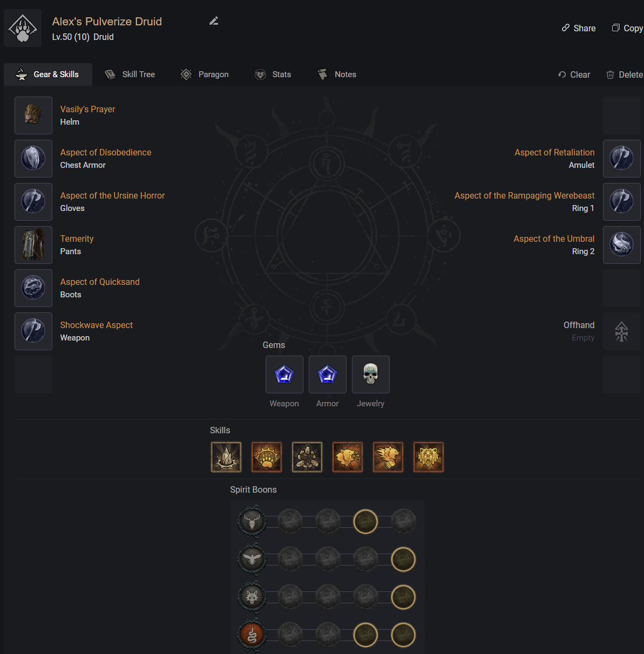Open the Aspect of the Umbral ring icon
Viewport: 644px width, 654px height.
621,245
